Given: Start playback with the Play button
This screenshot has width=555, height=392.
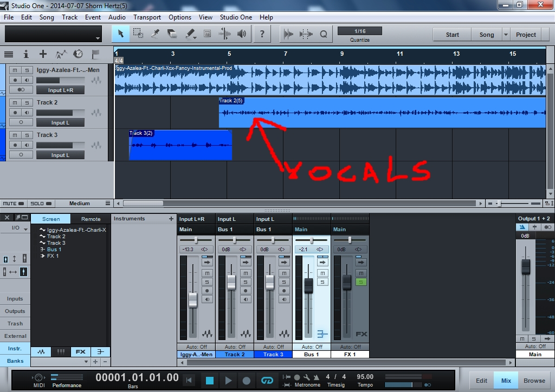Looking at the screenshot, I should pos(228,380).
